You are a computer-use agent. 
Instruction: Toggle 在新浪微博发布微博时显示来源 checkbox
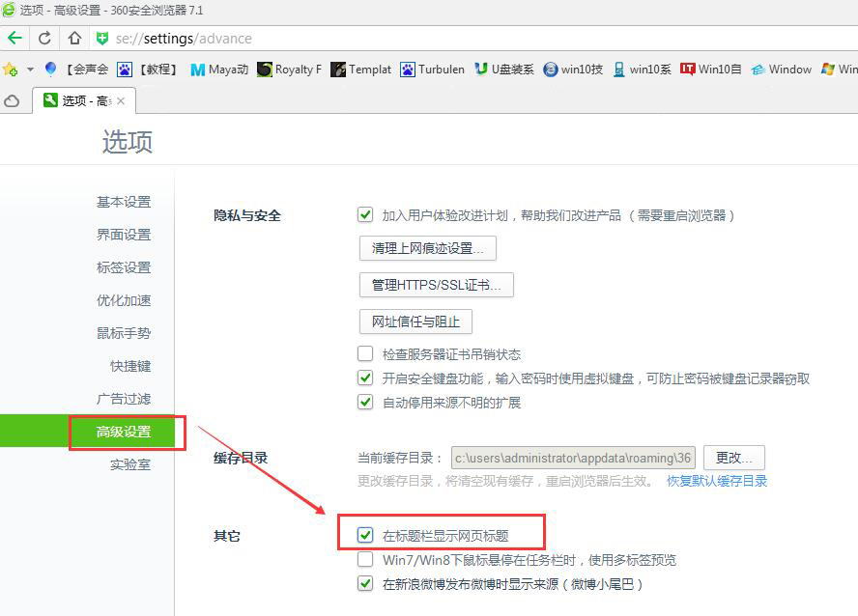tap(365, 583)
